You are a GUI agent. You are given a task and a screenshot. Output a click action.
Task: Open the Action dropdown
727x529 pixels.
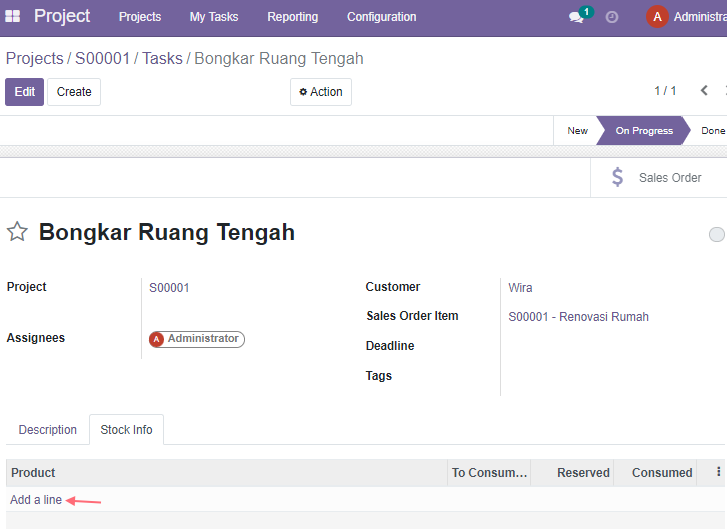(321, 92)
